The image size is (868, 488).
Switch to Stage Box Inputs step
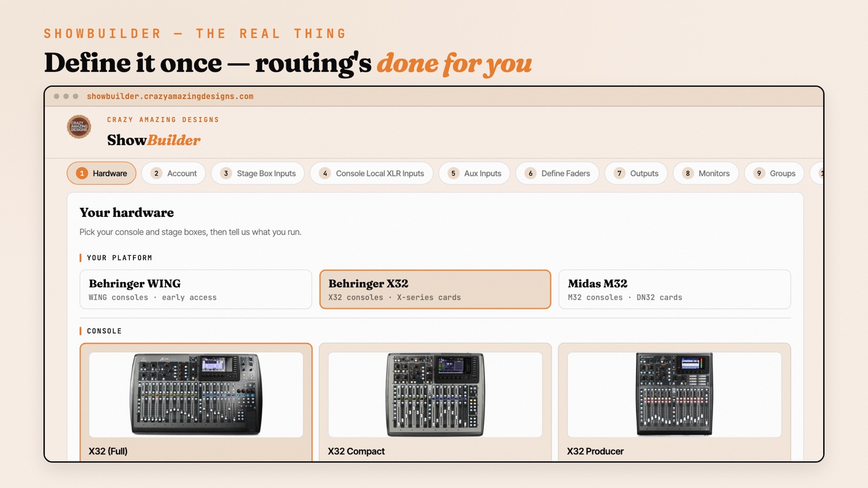click(x=258, y=174)
